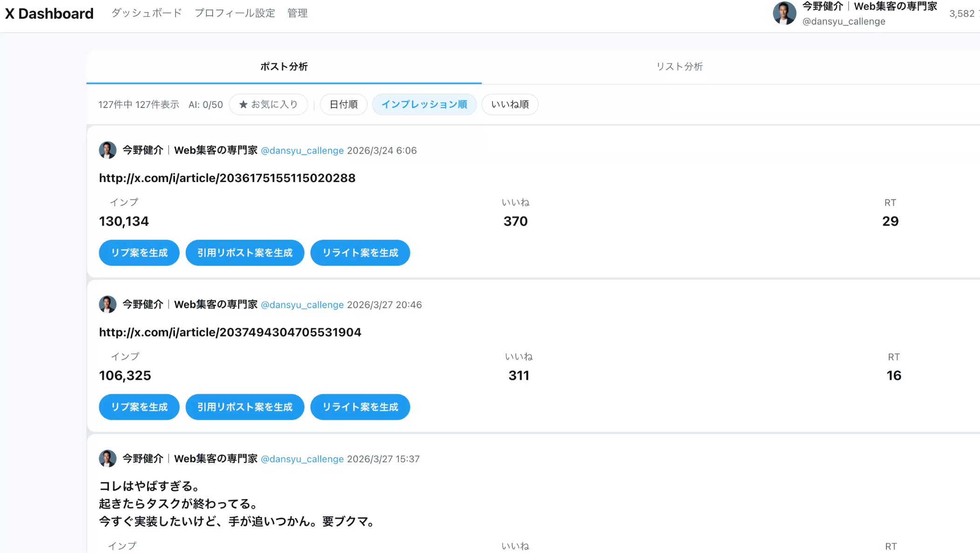Click the profile avatar in the header
The image size is (980, 553).
pyautogui.click(x=785, y=13)
